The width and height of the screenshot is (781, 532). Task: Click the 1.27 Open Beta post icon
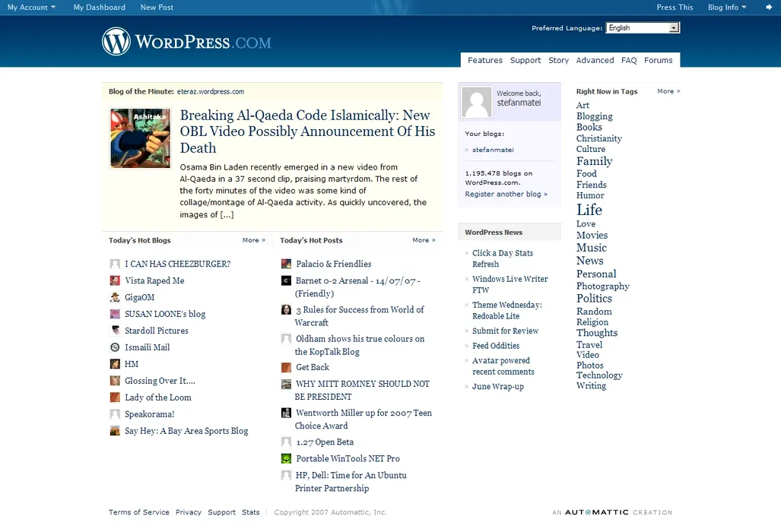pyautogui.click(x=287, y=442)
